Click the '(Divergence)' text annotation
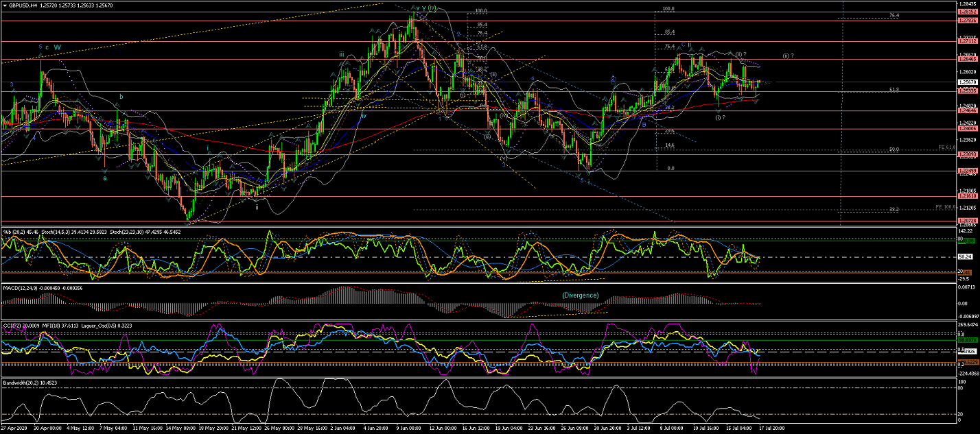980x434 pixels. (x=580, y=295)
